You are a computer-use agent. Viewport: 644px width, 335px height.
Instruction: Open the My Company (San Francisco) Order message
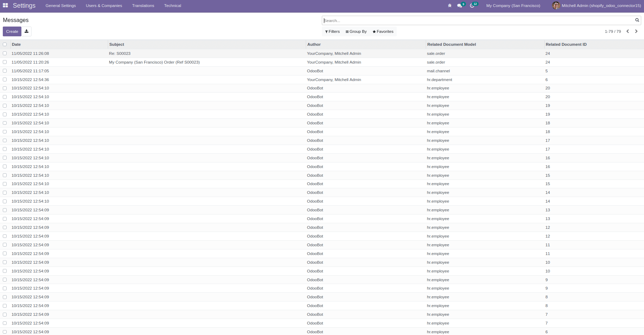[x=154, y=62]
